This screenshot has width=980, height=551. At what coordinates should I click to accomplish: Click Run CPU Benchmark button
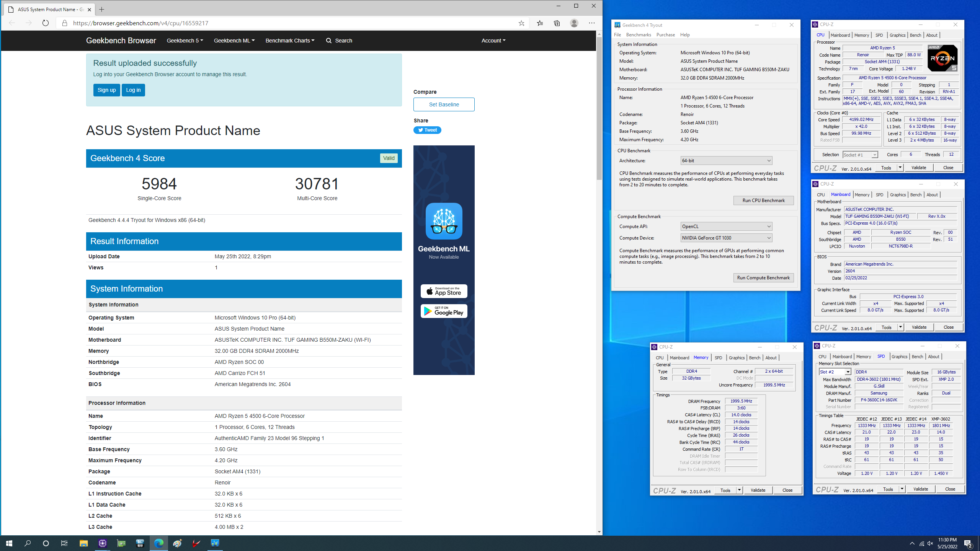coord(763,201)
